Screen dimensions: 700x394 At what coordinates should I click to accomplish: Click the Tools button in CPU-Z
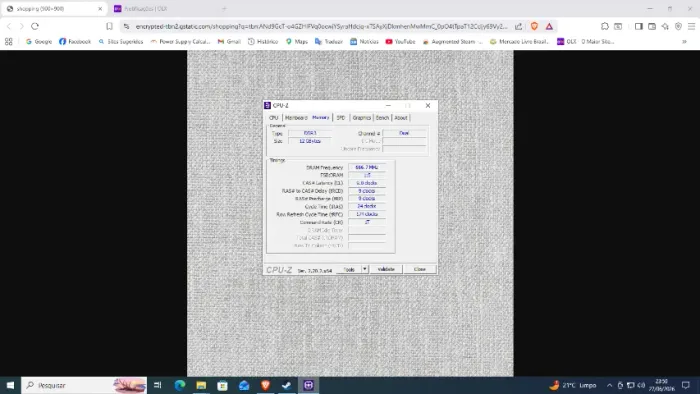pos(349,269)
